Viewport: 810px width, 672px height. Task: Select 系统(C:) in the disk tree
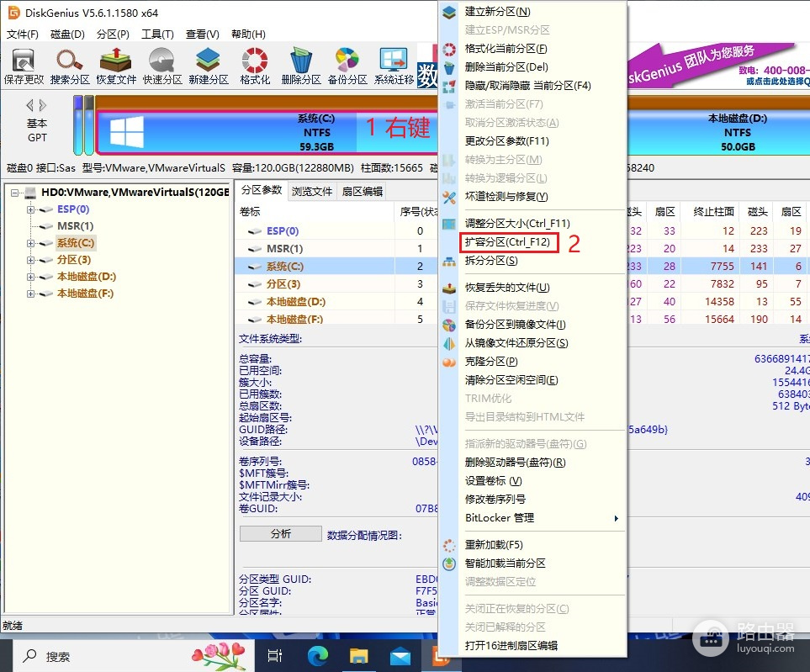[x=76, y=243]
